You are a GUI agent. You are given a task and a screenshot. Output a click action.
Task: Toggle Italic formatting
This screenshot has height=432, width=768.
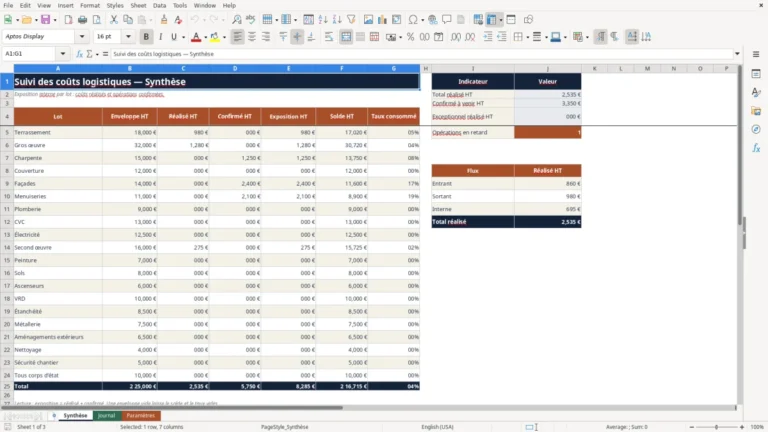(160, 37)
